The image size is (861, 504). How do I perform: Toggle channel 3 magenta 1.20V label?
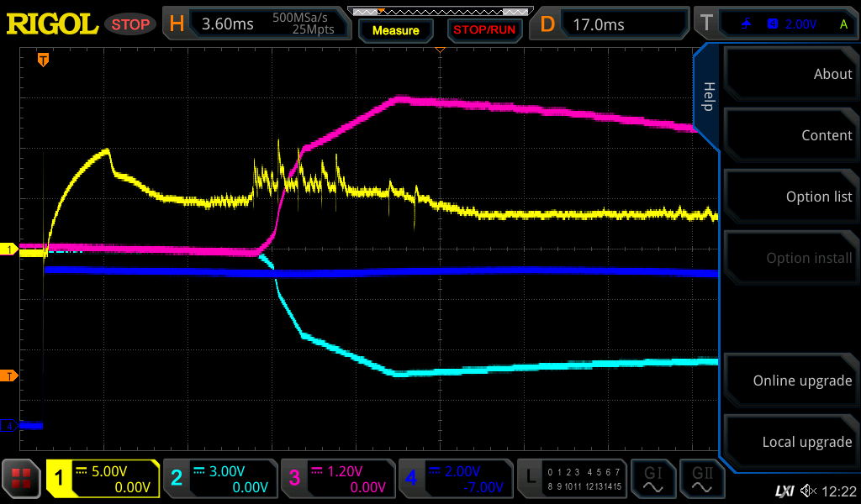[x=337, y=479]
